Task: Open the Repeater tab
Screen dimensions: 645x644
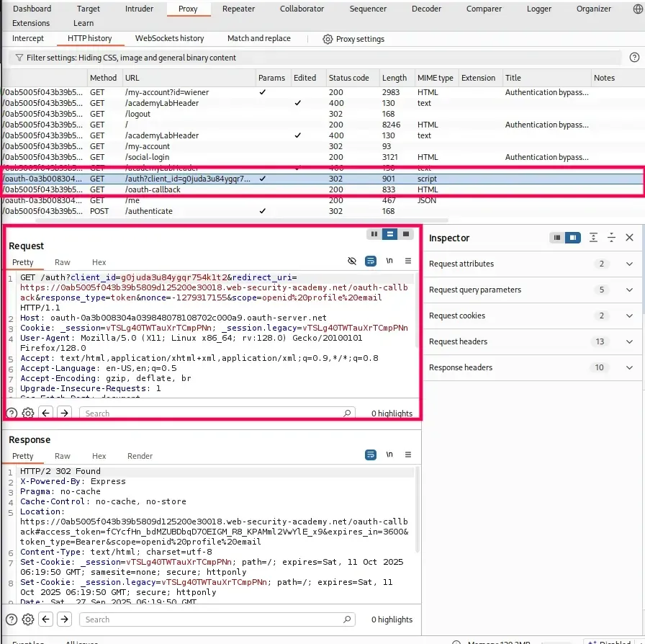Action: pos(238,9)
